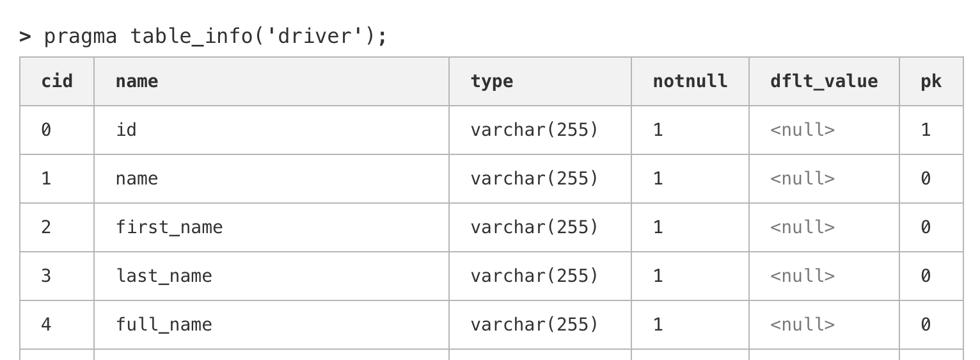The image size is (980, 360).
Task: Click the pk column header
Action: [x=931, y=81]
